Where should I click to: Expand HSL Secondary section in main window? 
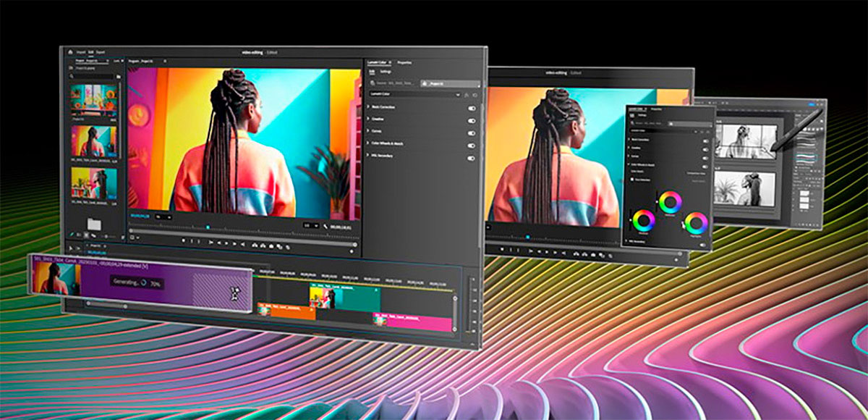368,155
